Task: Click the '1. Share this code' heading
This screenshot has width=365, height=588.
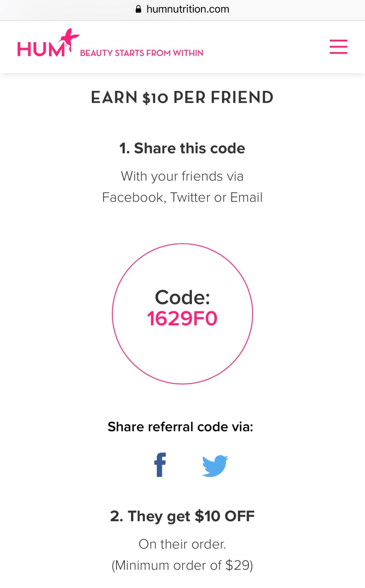Action: click(x=182, y=148)
